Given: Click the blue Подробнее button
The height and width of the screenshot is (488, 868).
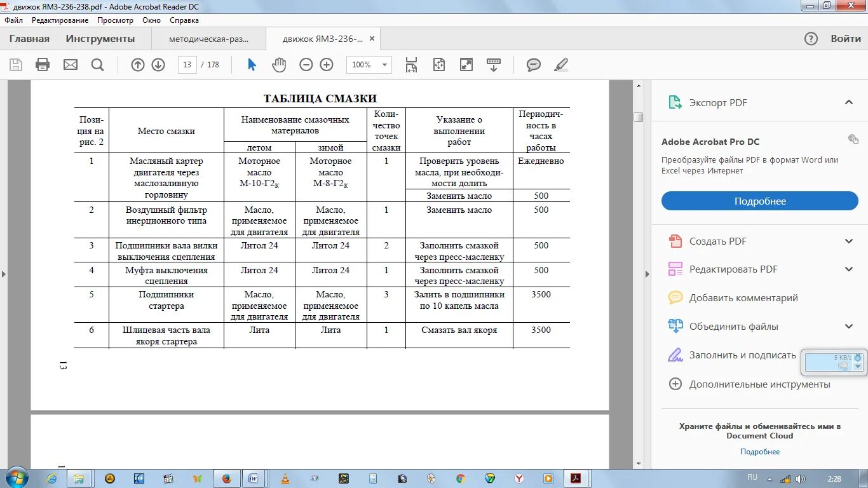Looking at the screenshot, I should pos(760,201).
